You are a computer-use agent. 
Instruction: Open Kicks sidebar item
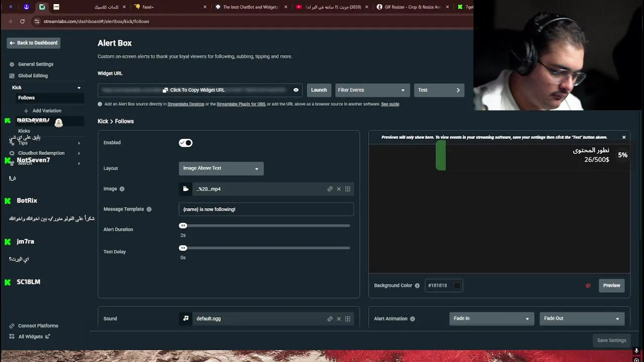click(x=24, y=131)
